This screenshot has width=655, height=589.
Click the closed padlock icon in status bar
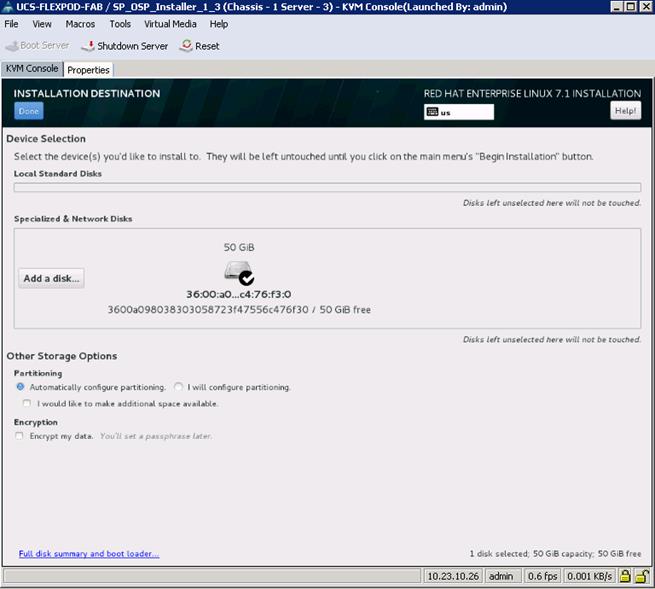pos(625,576)
